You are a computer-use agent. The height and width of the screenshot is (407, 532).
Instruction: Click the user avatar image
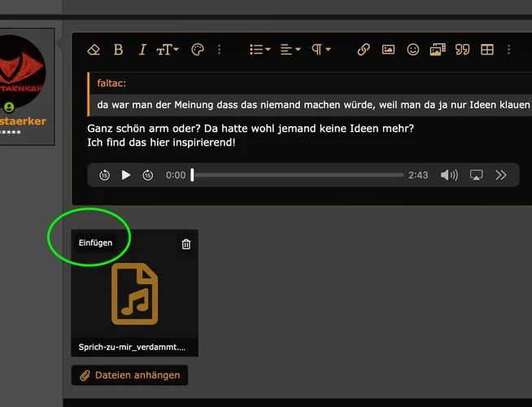[x=22, y=72]
